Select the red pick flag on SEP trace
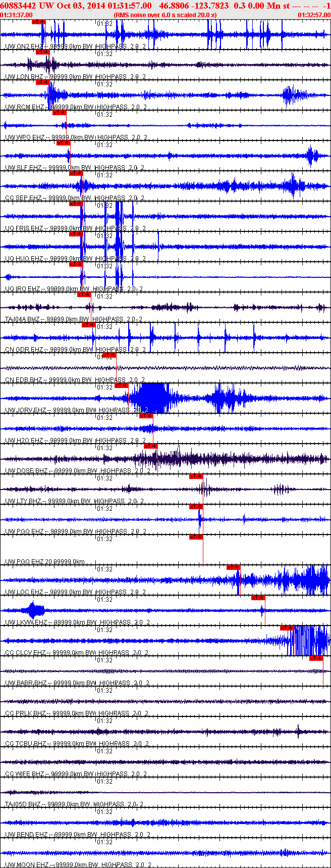 point(76,173)
